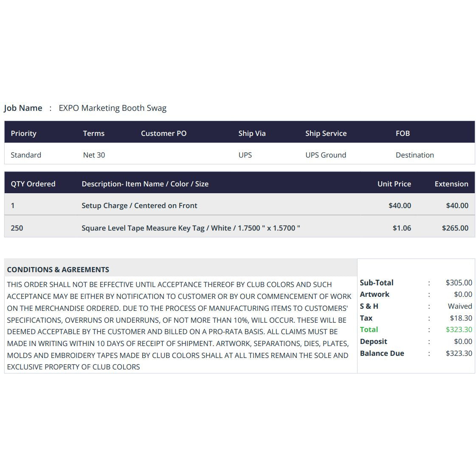476x476 pixels.
Task: Click the QTY Ordered column header
Action: pos(33,184)
